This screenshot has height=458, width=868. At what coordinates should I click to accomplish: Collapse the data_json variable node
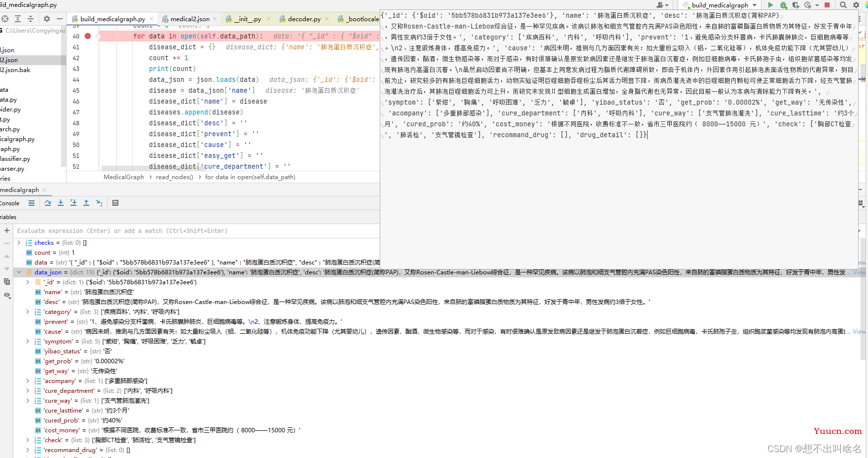pos(19,272)
